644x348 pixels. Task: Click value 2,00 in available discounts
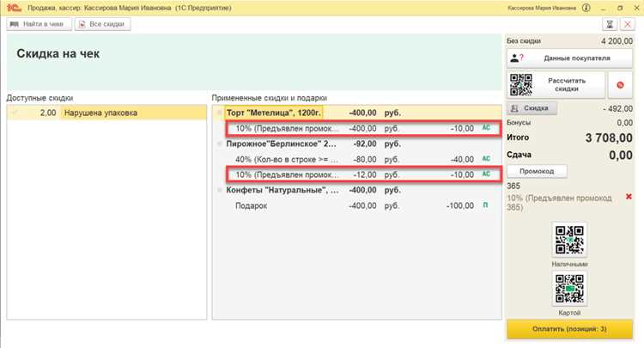(x=48, y=113)
